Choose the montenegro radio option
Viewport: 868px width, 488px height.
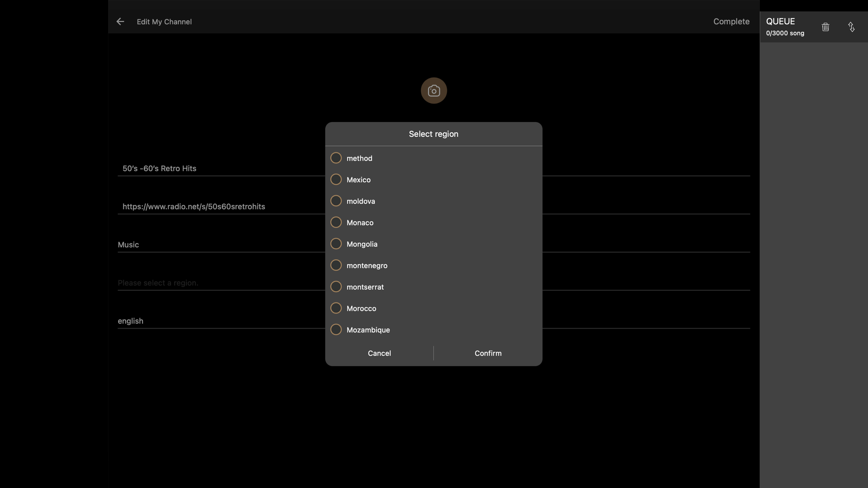pos(336,265)
